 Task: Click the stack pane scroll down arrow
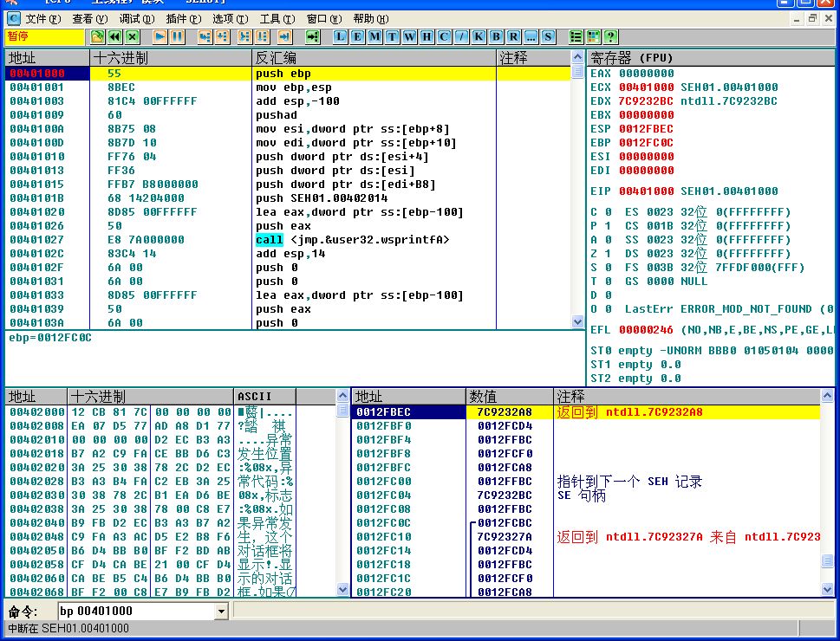[x=827, y=590]
